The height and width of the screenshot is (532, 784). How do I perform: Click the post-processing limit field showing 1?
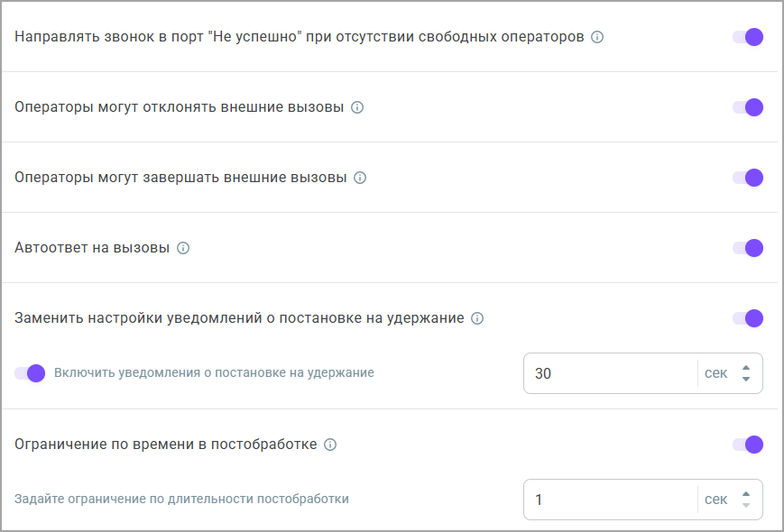[x=604, y=499]
